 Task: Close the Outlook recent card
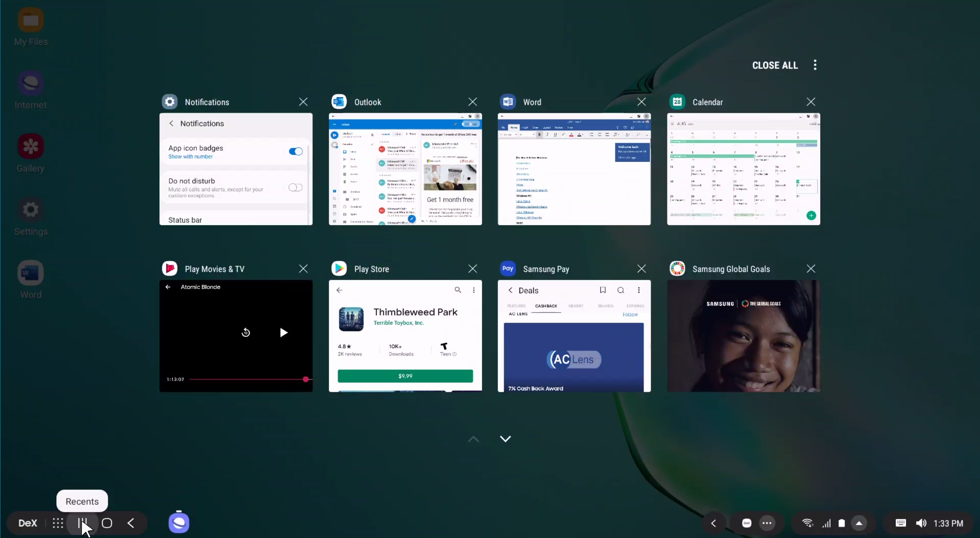473,102
